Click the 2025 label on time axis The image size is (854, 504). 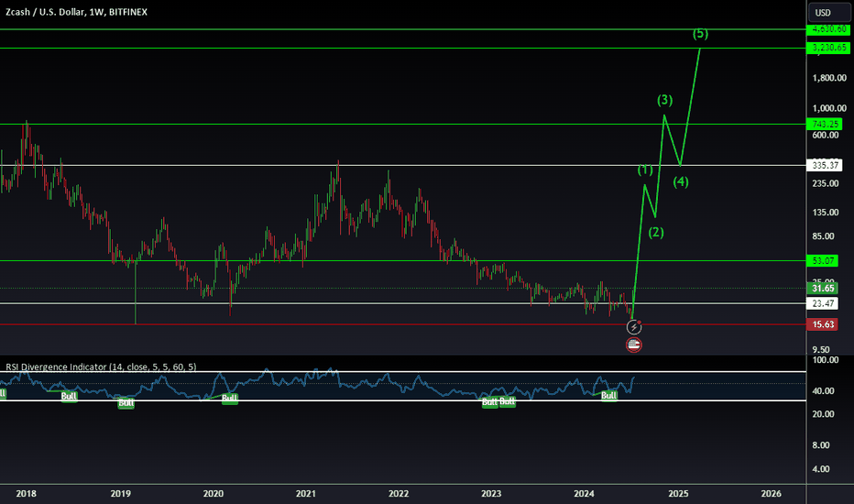[678, 494]
